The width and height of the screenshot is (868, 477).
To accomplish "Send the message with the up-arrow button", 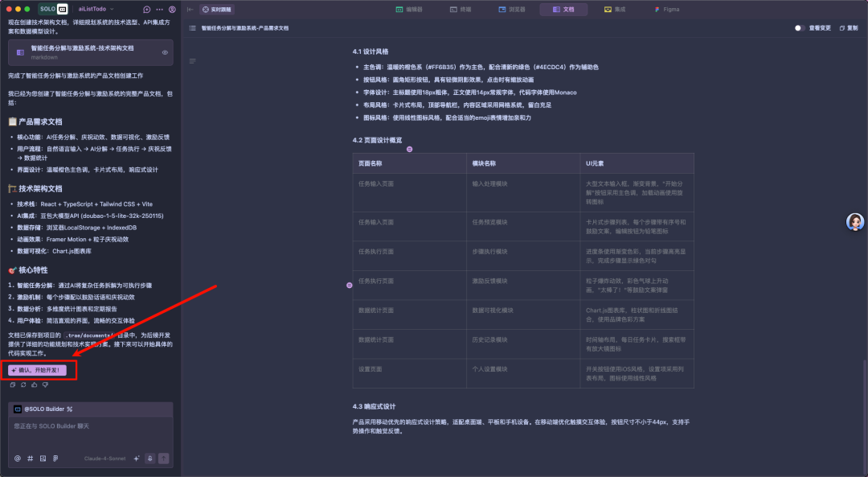I will click(163, 458).
